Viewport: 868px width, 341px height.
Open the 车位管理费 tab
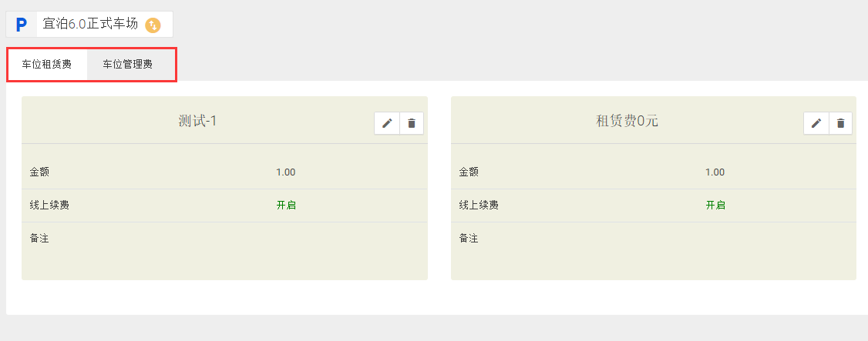[x=128, y=65]
